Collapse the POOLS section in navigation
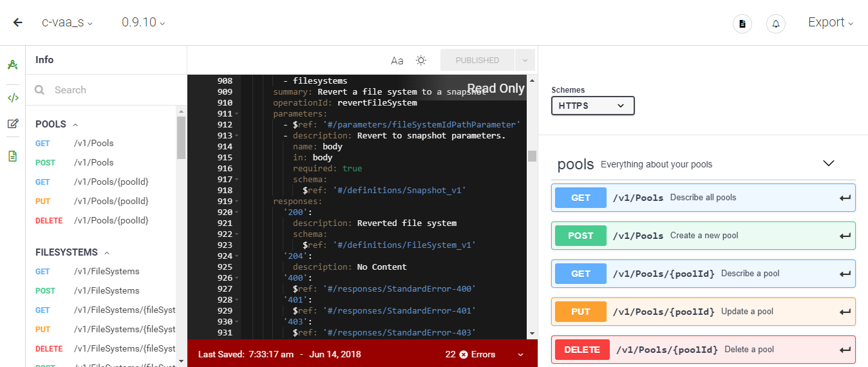Screen dimensions: 868x367 [75, 124]
